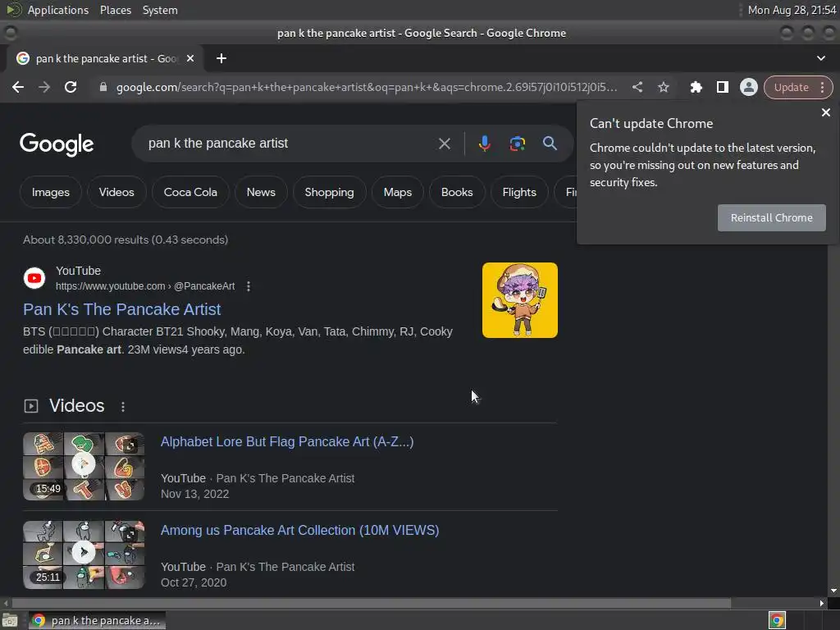This screenshot has width=840, height=630.
Task: Filter results by Videos chip
Action: pyautogui.click(x=116, y=192)
